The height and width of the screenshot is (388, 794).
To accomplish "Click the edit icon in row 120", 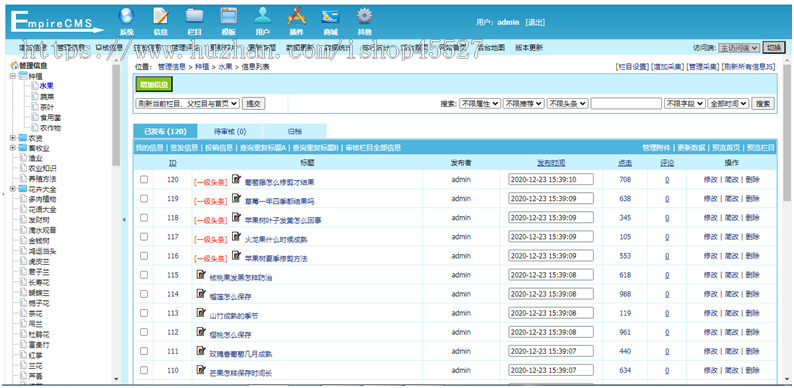I will pos(236,179).
